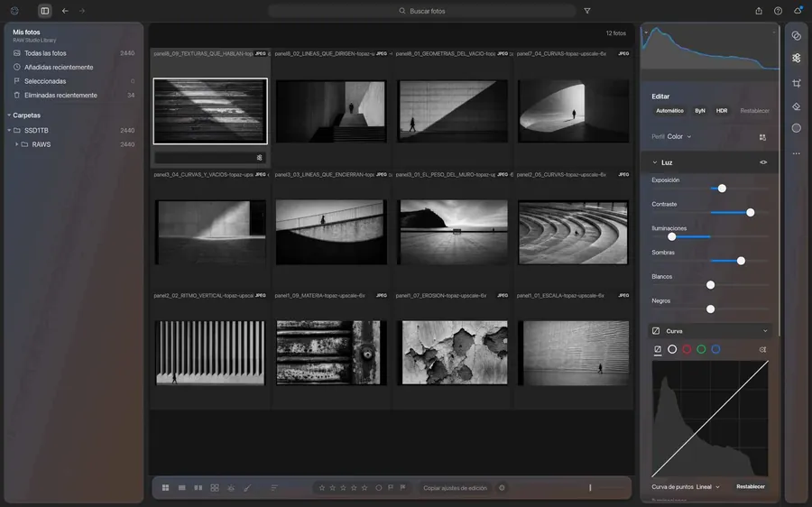Collapse the Luz section chevron
Image resolution: width=812 pixels, height=507 pixels.
click(655, 162)
